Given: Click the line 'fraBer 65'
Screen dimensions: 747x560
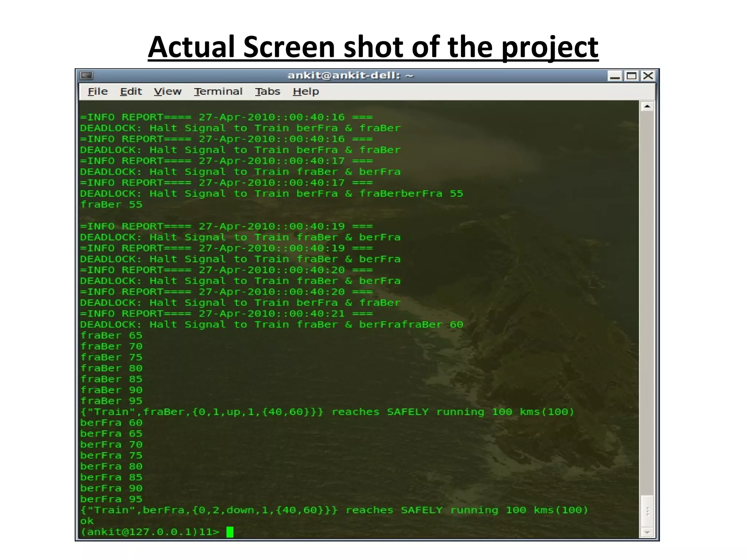Looking at the screenshot, I should (x=111, y=335).
